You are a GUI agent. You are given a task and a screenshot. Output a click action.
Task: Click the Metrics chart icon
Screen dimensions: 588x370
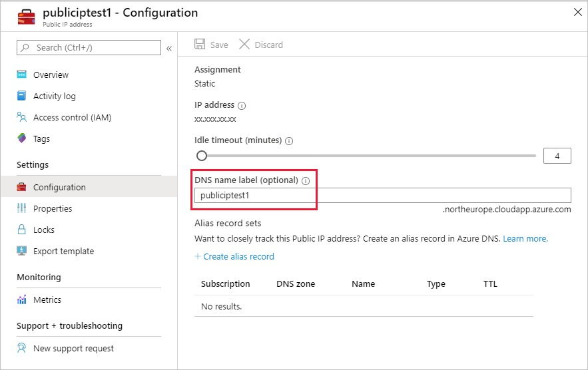[x=21, y=299]
